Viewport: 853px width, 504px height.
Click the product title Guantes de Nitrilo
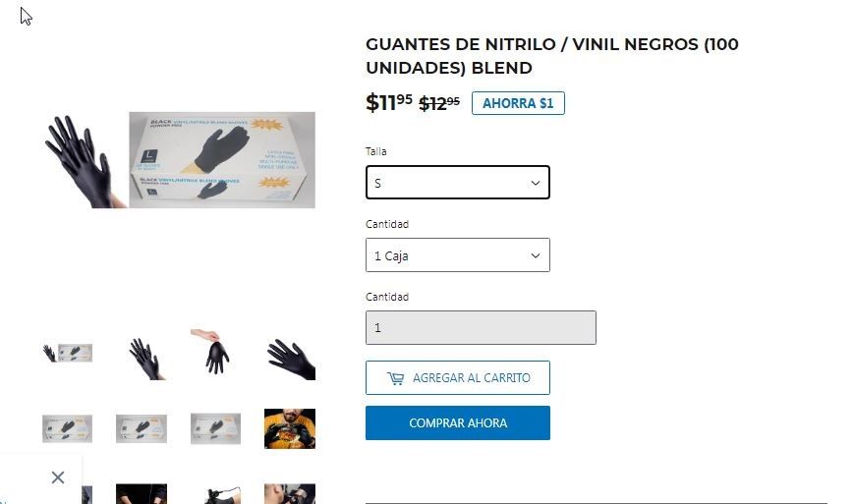(x=552, y=56)
